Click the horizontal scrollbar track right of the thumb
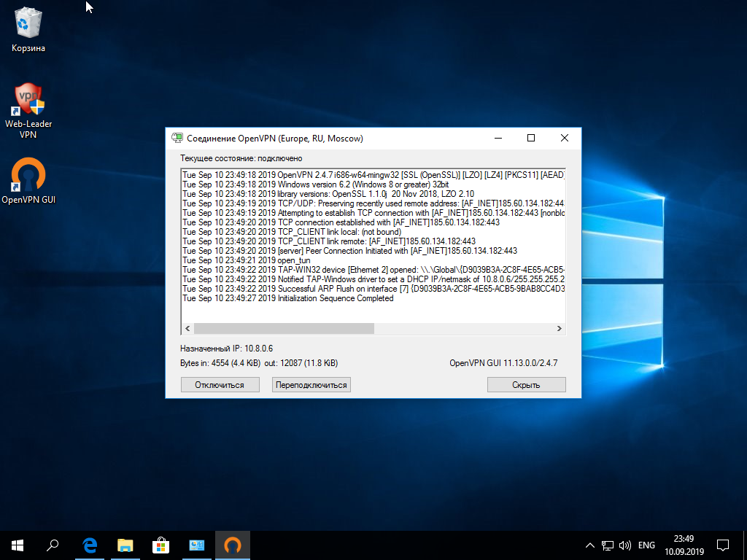This screenshot has width=747, height=560. 464,329
